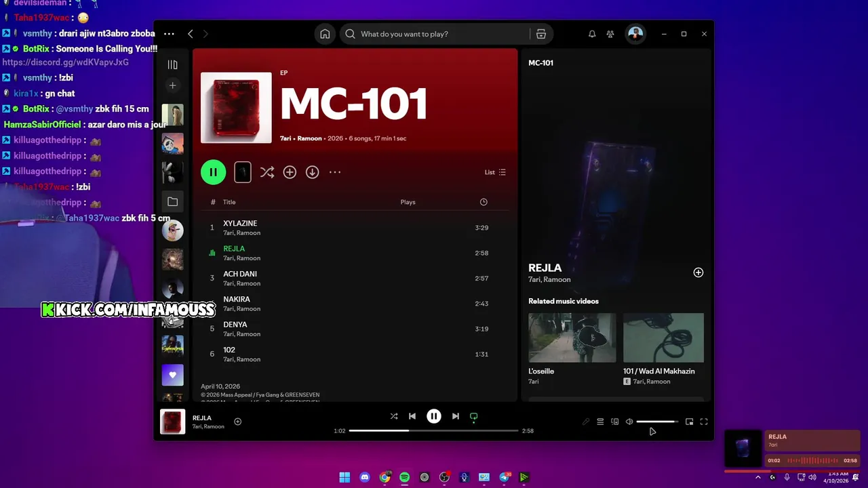Click now-playing bar album thumbnail
Image resolution: width=868 pixels, height=488 pixels.
click(x=172, y=422)
